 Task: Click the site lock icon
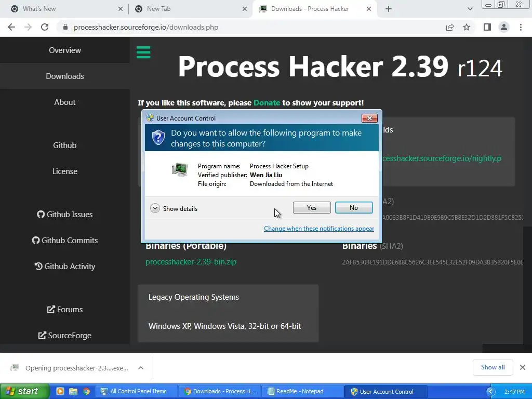(x=65, y=27)
